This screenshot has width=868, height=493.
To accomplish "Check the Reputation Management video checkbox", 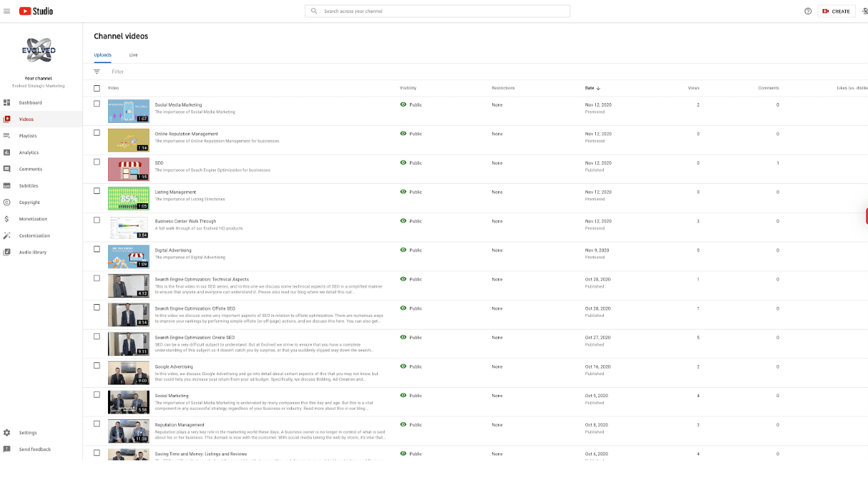I will point(97,423).
